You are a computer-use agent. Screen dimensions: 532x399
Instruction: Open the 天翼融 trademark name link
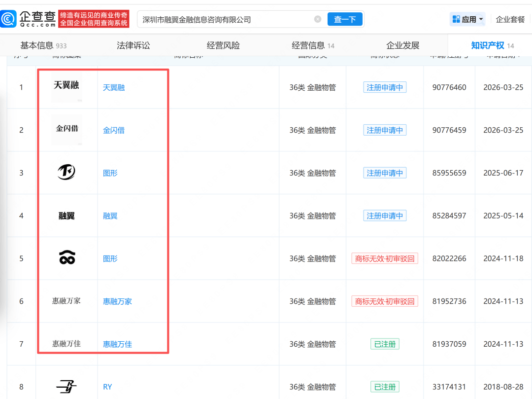114,88
